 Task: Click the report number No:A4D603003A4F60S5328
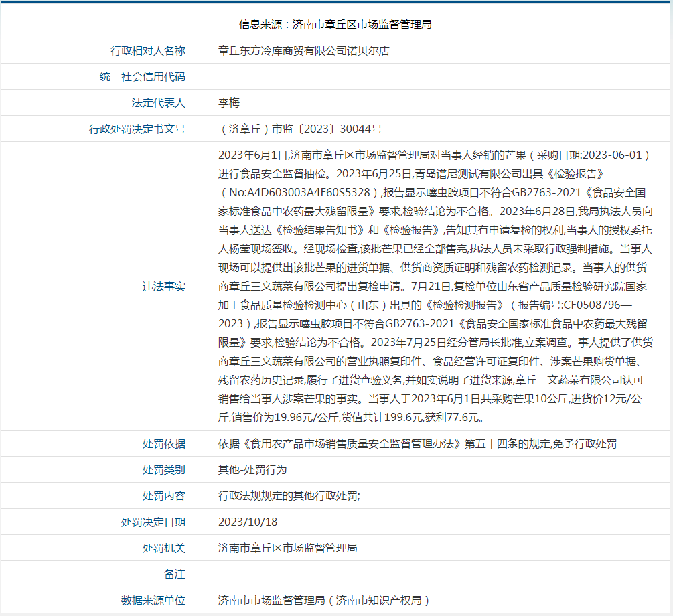(x=299, y=192)
